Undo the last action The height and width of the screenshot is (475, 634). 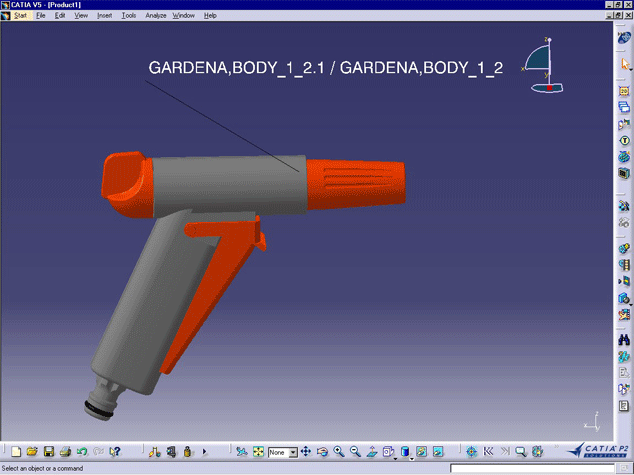point(82,451)
